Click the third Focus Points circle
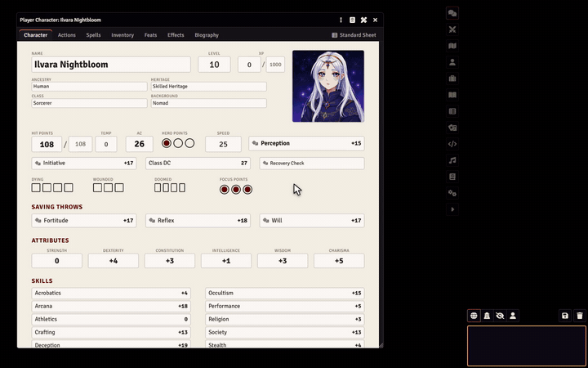The height and width of the screenshot is (368, 588). click(247, 190)
